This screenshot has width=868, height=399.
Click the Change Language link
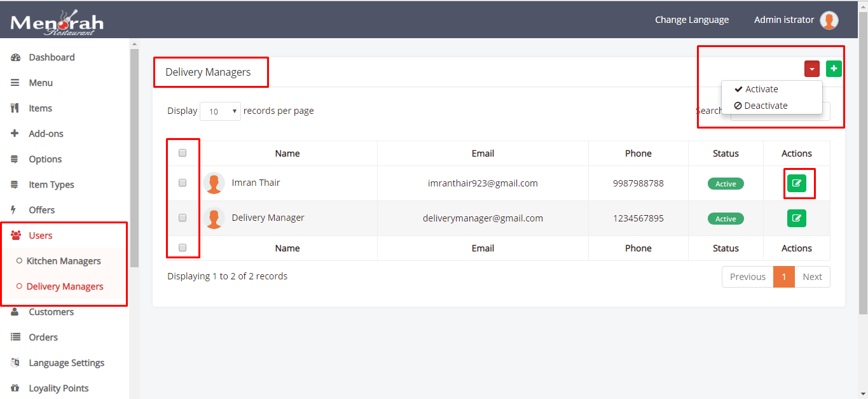[x=692, y=20]
